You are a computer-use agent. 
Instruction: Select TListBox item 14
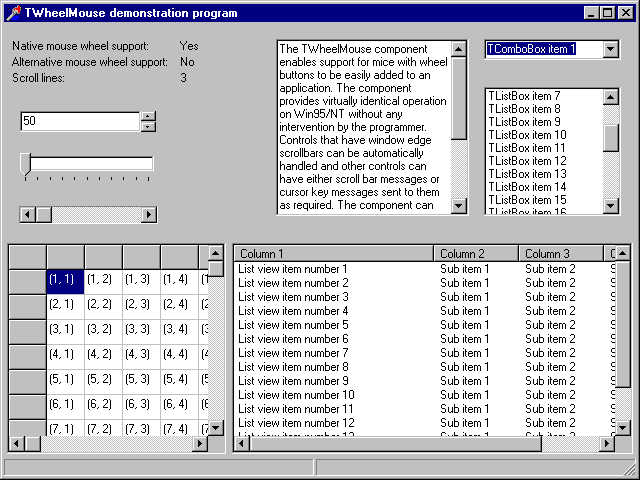click(x=544, y=187)
